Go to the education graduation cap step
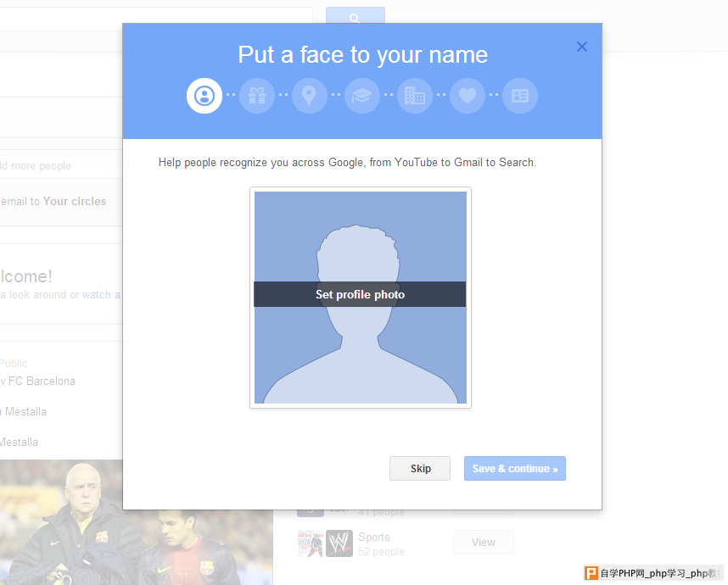 click(362, 96)
